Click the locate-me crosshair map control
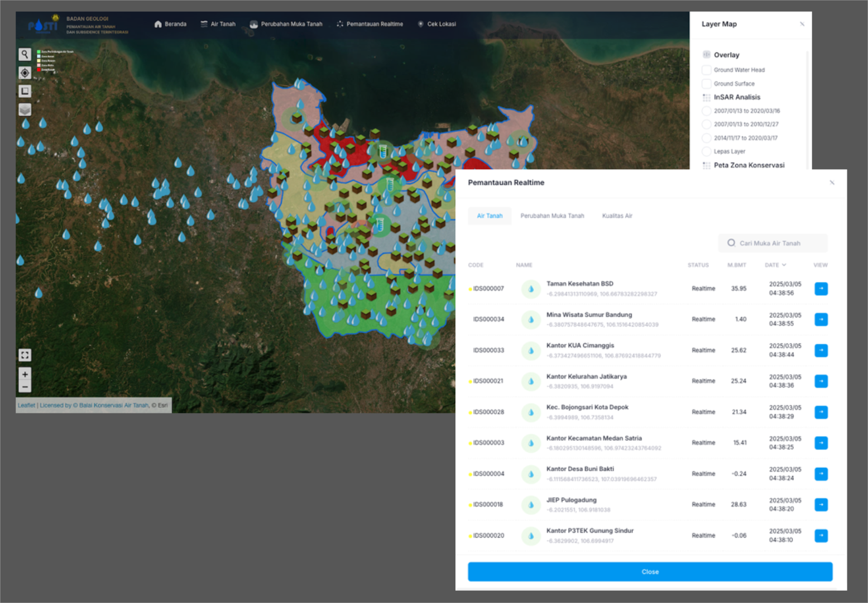This screenshot has height=603, width=868. tap(25, 73)
